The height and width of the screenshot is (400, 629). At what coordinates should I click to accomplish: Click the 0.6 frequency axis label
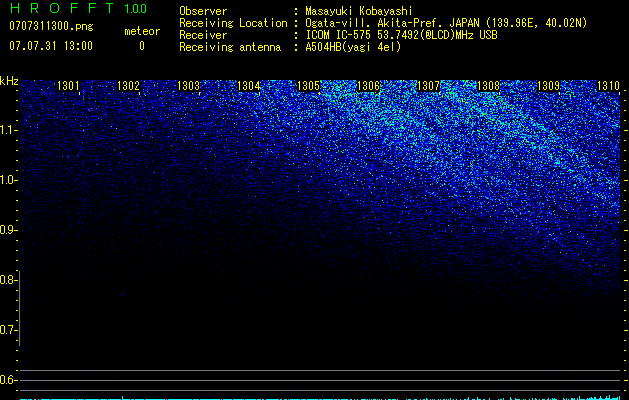click(9, 380)
